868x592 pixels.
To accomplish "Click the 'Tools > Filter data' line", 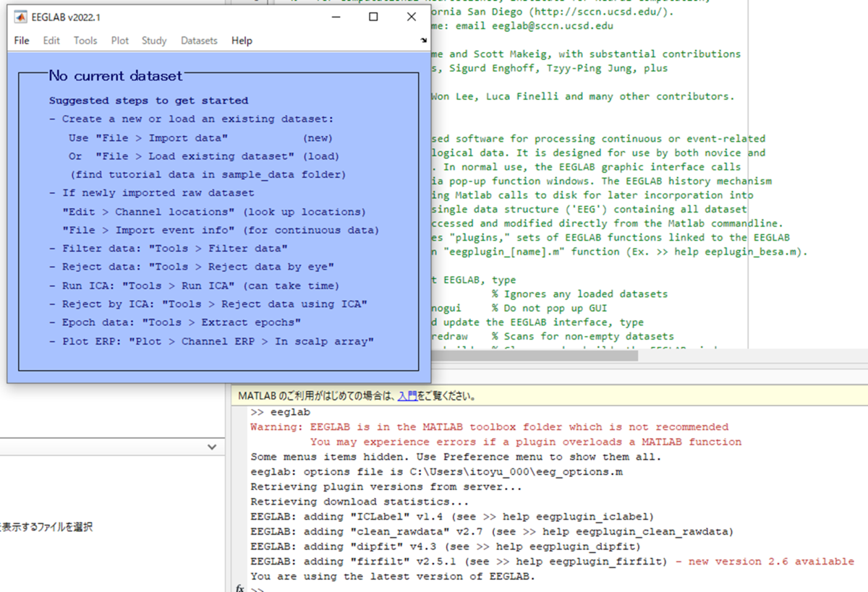I will click(169, 249).
